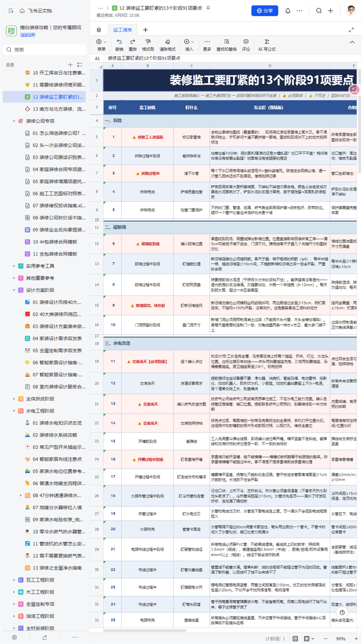Click zoom percentage 90%

[x=341, y=639]
